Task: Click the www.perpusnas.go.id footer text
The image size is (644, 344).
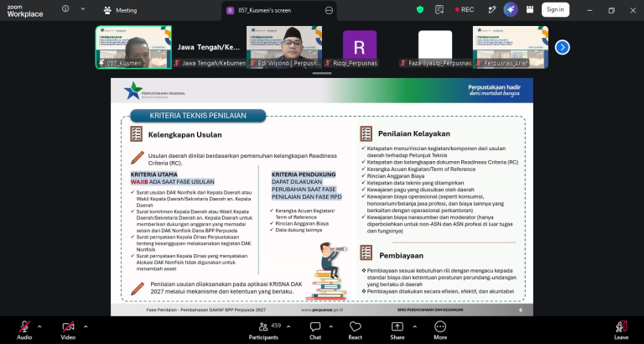Action: 322,310
